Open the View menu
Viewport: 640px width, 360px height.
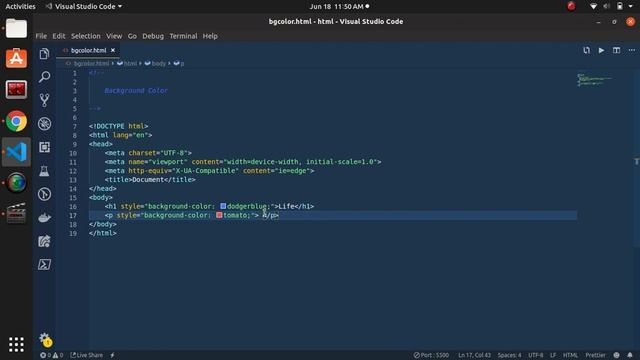coord(114,36)
